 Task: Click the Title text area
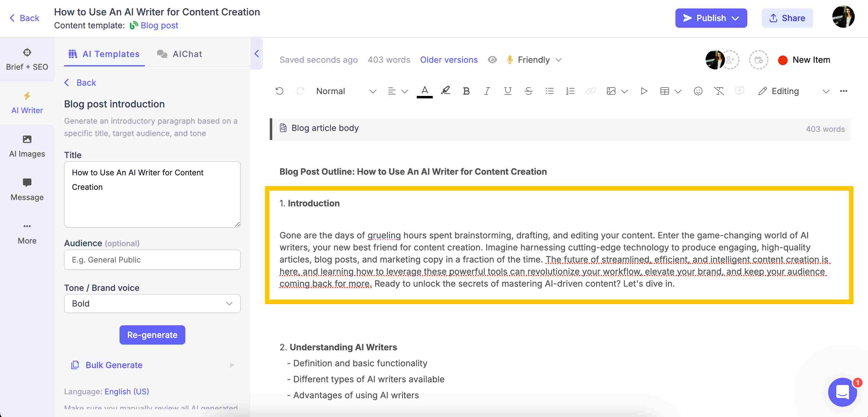tap(152, 194)
